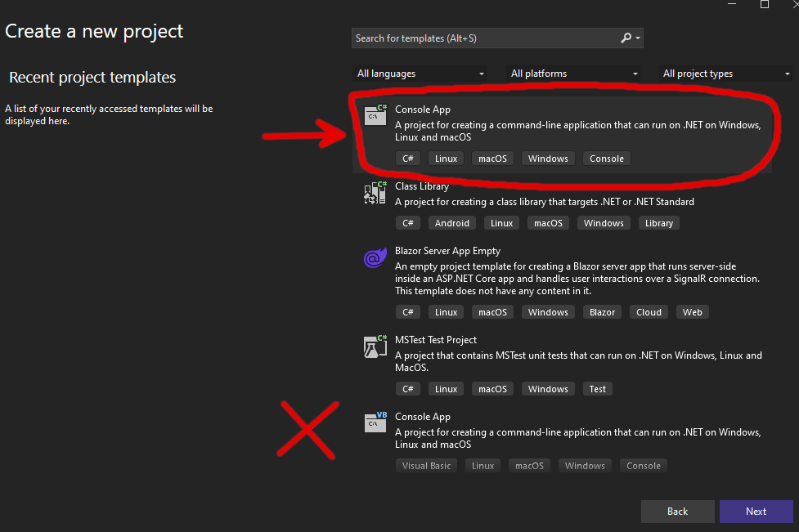Click the Visual Basic Console App template icon

pyautogui.click(x=375, y=422)
